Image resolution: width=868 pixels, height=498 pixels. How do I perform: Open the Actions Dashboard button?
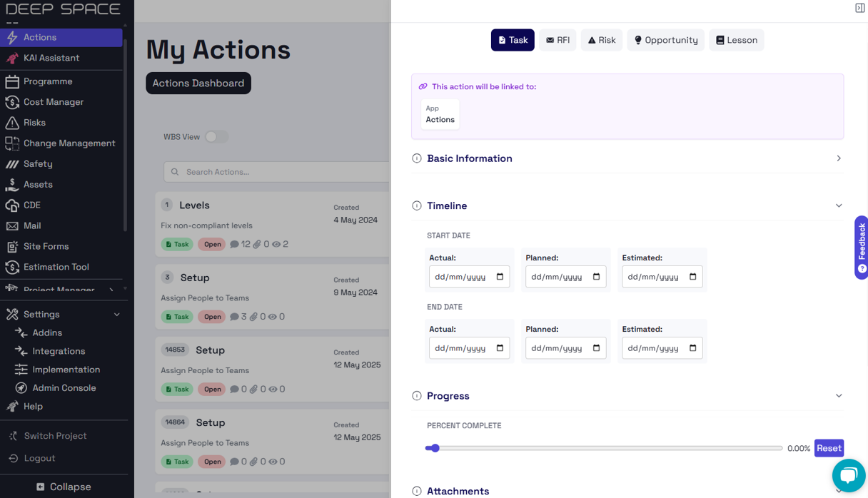[x=198, y=83]
